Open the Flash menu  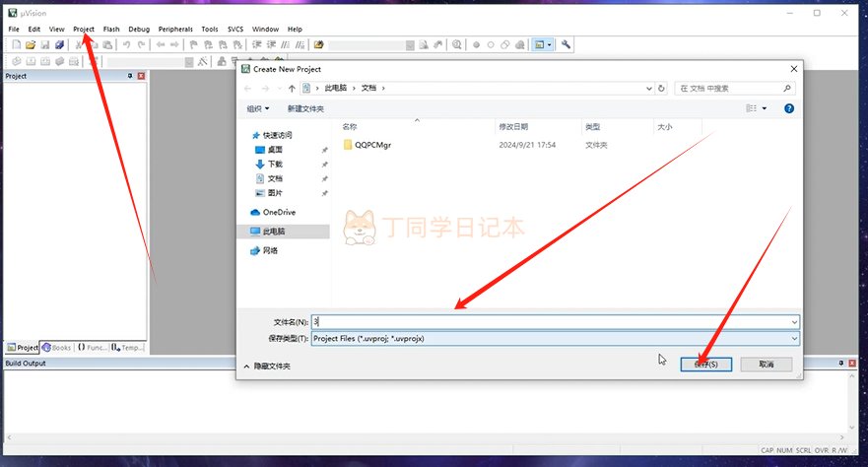point(111,30)
